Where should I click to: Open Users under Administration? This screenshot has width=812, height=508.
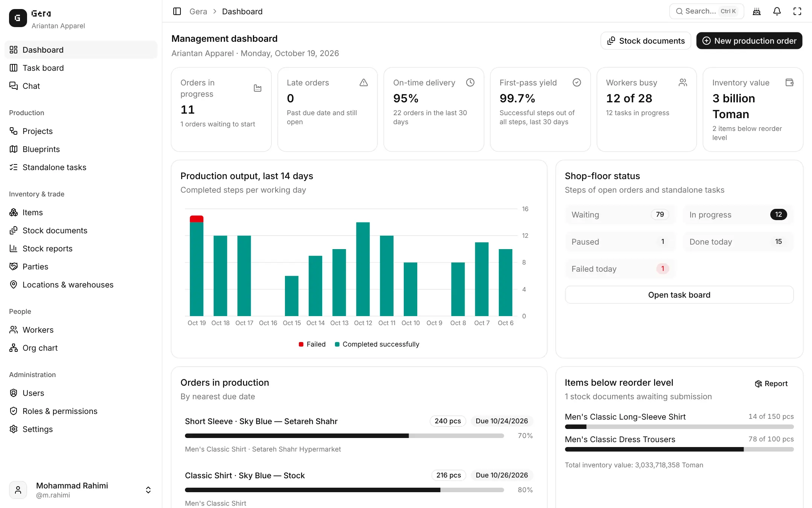(81, 393)
